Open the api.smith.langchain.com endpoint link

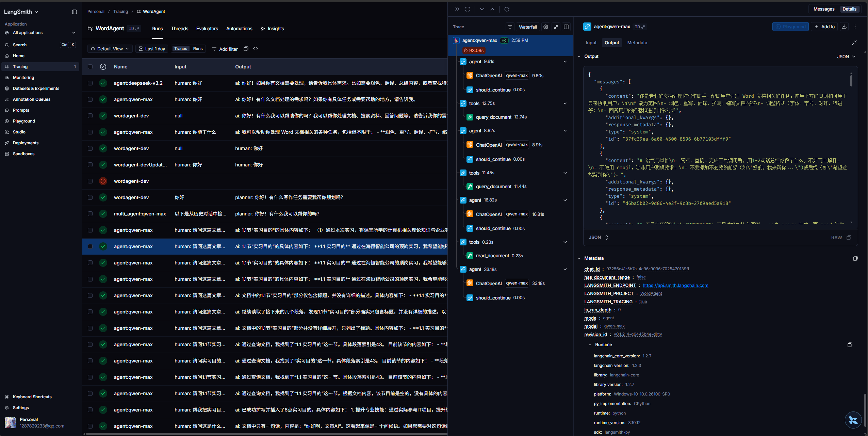pos(675,286)
